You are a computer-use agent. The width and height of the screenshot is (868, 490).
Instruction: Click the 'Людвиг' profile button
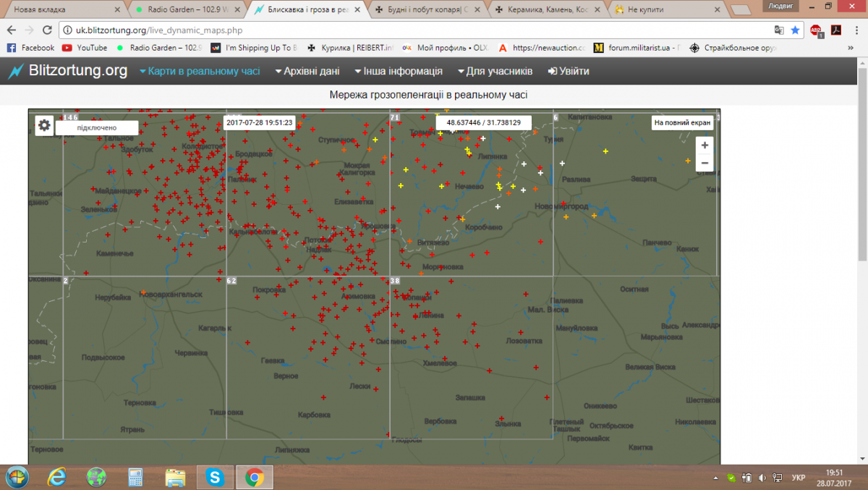[781, 5]
